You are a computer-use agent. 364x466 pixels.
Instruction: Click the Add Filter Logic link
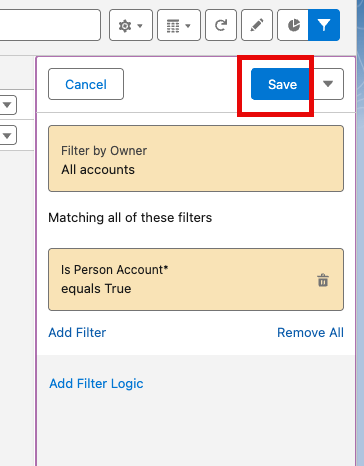pyautogui.click(x=96, y=384)
